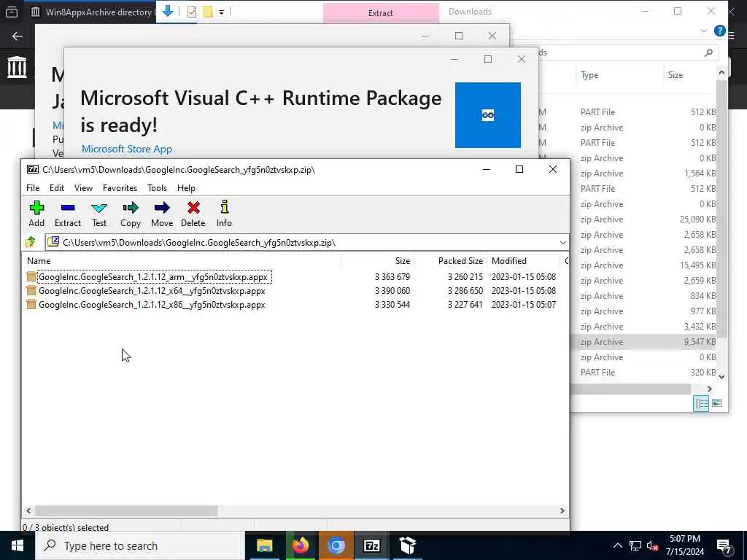This screenshot has height=560, width=747.
Task: Select the x86 appx file row
Action: [x=293, y=304]
